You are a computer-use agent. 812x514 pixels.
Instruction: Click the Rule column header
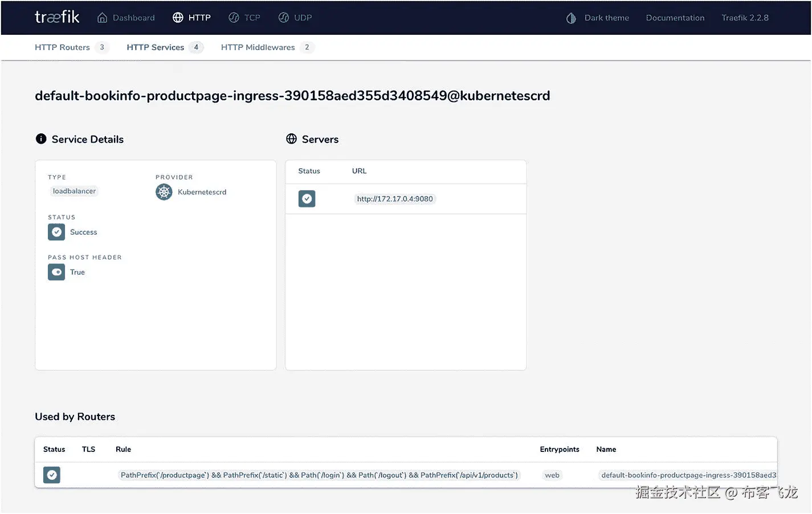tap(123, 449)
